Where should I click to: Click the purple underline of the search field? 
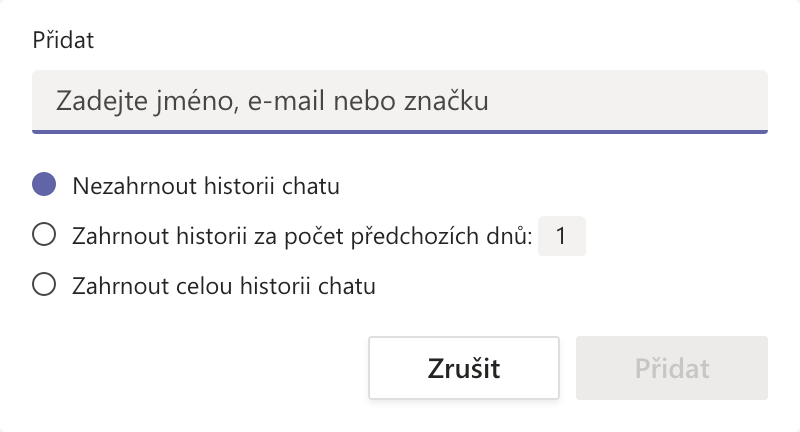pyautogui.click(x=399, y=131)
